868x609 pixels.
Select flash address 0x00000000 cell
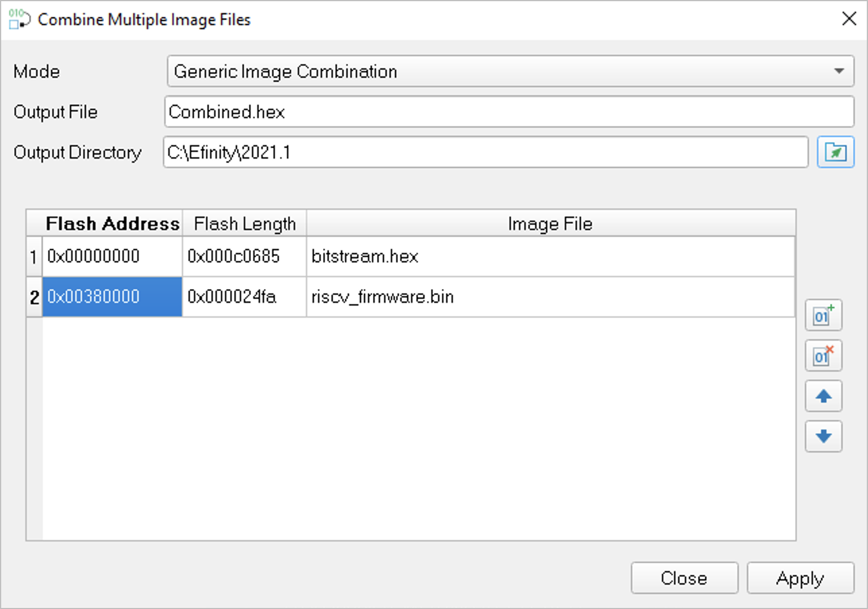point(111,257)
